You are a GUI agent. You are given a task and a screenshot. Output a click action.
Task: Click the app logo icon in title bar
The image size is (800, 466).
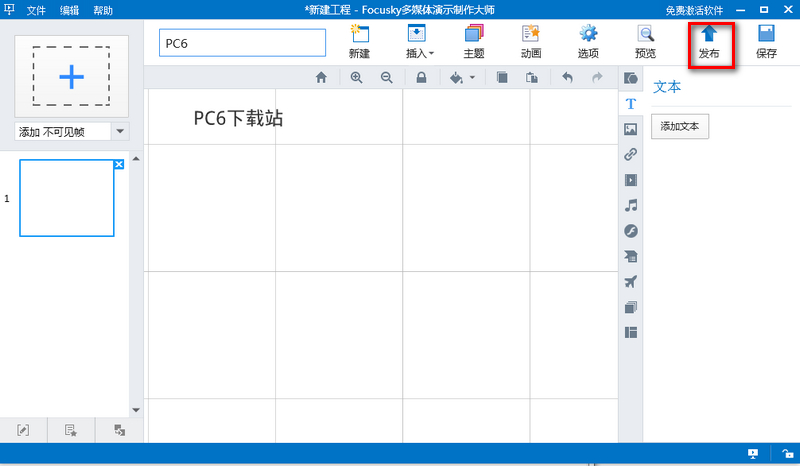coord(9,9)
